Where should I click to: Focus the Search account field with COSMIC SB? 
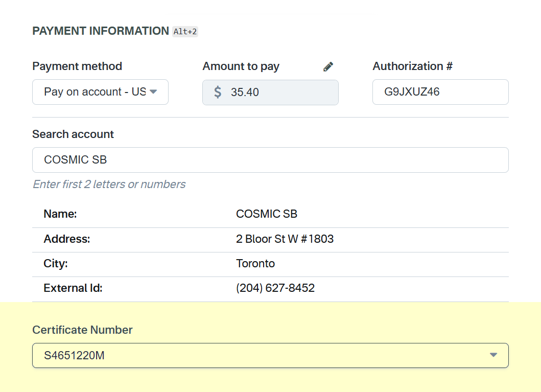[270, 160]
